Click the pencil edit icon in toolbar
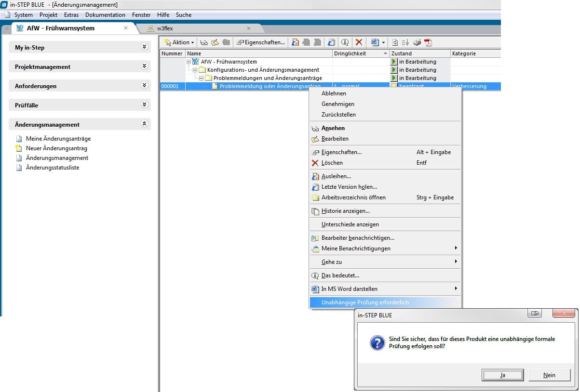 pos(215,42)
